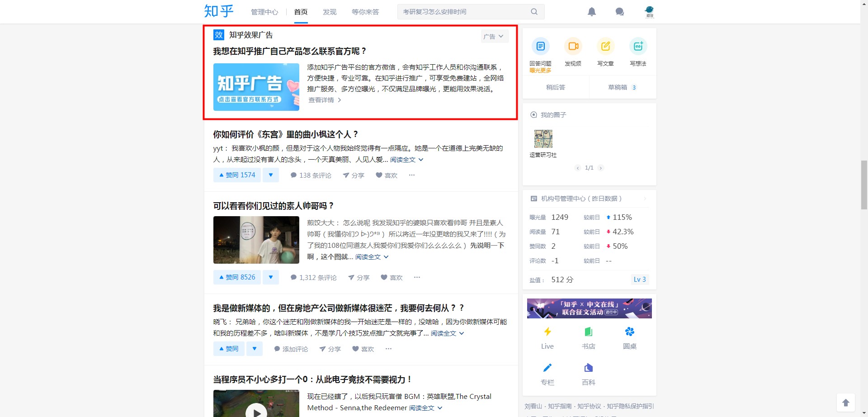Open more options on the 素人帅哥 answer
Image resolution: width=868 pixels, height=417 pixels.
coord(417,277)
